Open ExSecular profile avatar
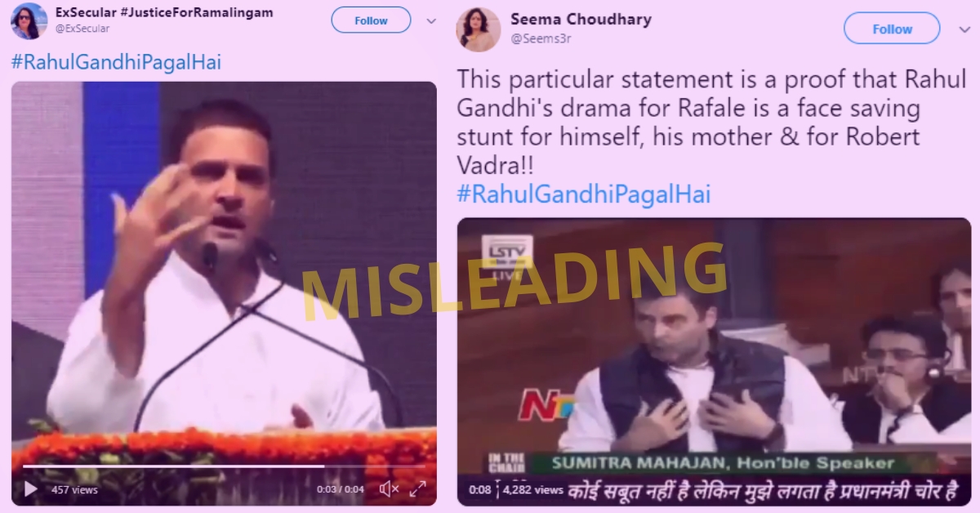This screenshot has height=513, width=980. pyautogui.click(x=29, y=20)
